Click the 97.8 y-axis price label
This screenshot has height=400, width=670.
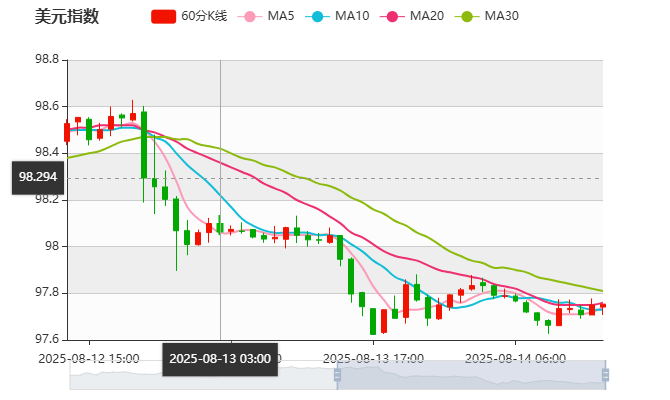click(47, 292)
